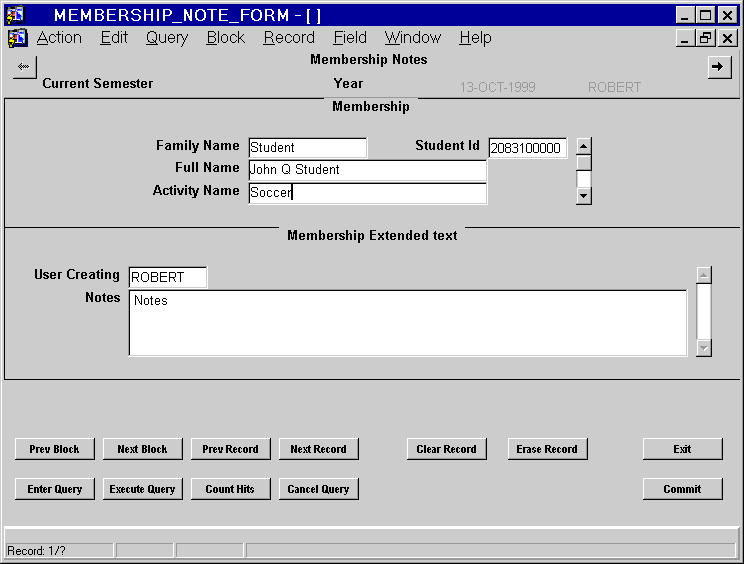Click the Family Name input field
Image resolution: width=744 pixels, height=564 pixels.
tap(307, 148)
